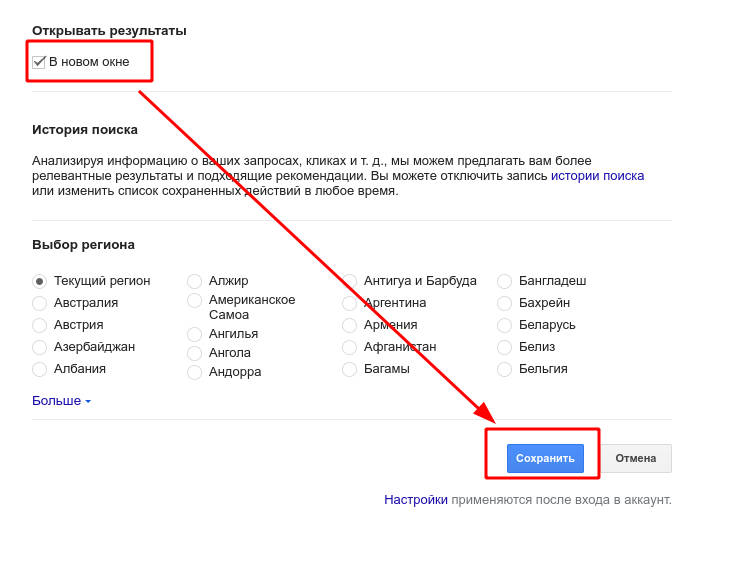Pick the Ангола radio option
Viewport: 751px width, 584px height.
(x=195, y=354)
